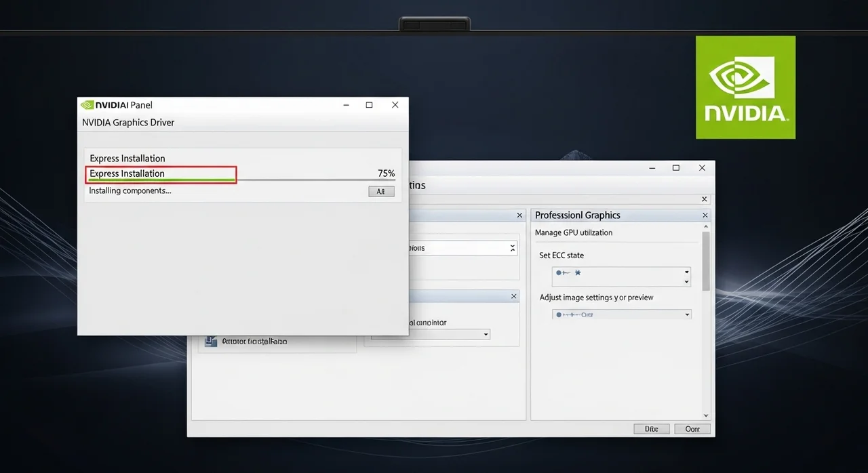Click the 'Set ECC state' label
Image resolution: width=868 pixels, height=473 pixels.
click(561, 255)
